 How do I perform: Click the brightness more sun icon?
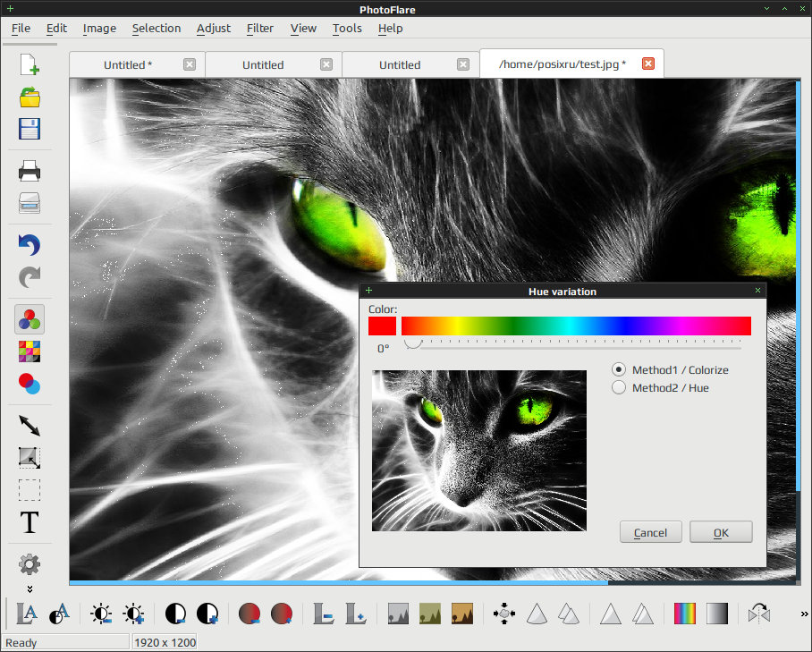pyautogui.click(x=133, y=614)
